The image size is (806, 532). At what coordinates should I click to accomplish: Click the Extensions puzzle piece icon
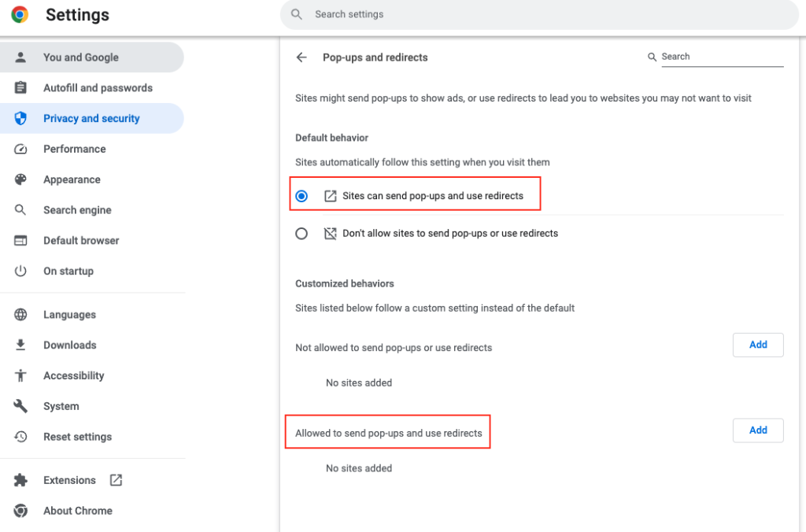tap(21, 480)
